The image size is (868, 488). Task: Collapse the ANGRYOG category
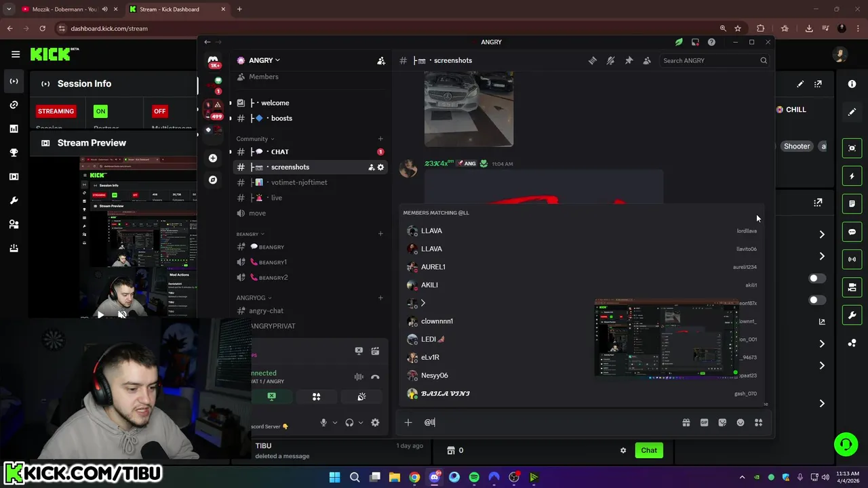[254, 298]
